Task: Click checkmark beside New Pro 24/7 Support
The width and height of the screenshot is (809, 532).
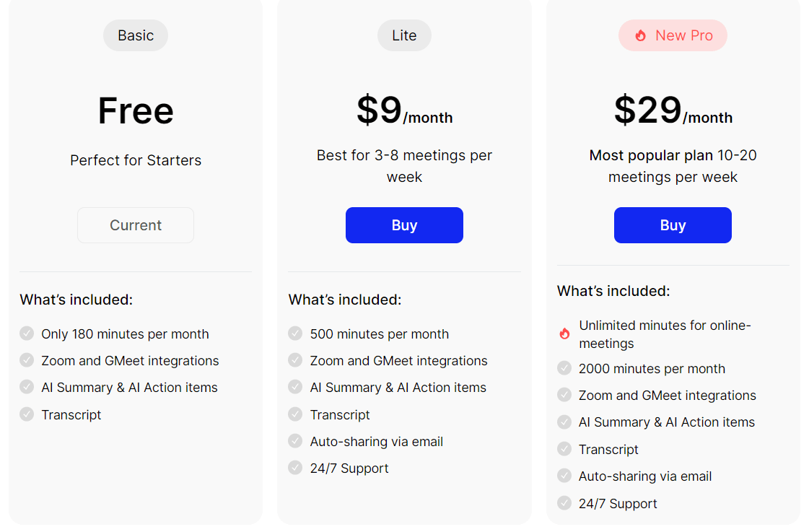Action: 564,502
